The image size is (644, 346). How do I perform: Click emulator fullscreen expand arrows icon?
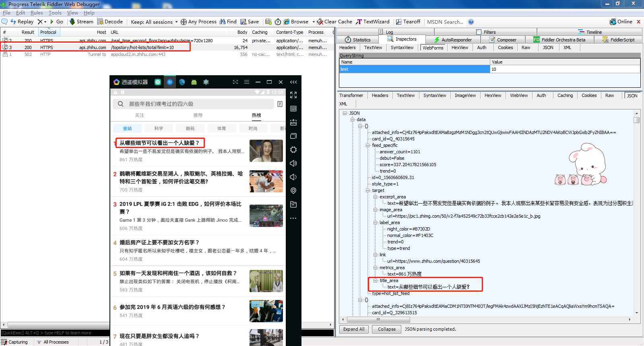pos(293,95)
